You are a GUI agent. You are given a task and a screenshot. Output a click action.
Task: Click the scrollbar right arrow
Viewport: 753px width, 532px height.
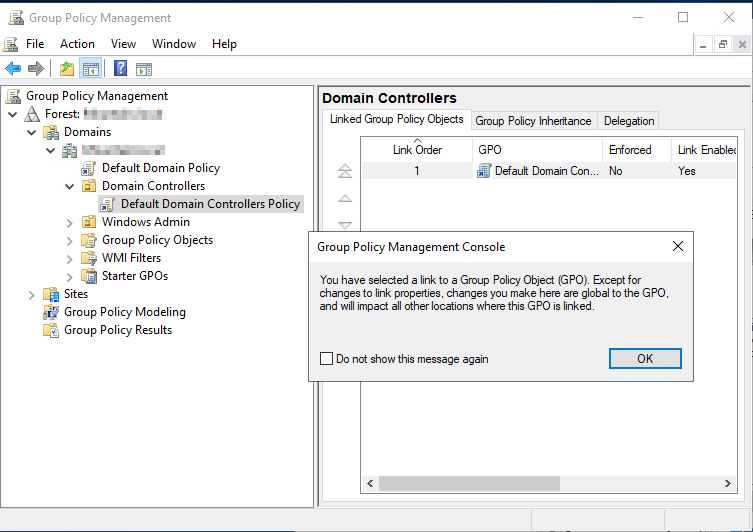(x=728, y=484)
